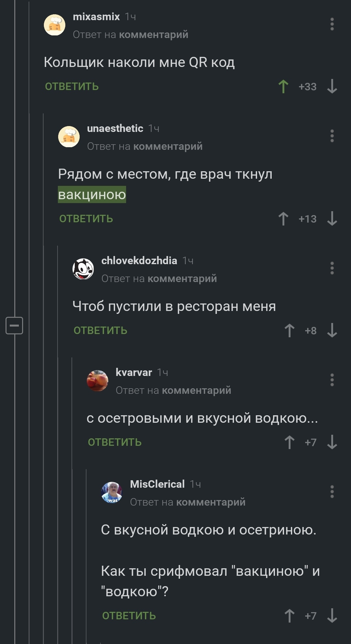Downvote MisClerical's comment rated +7
This screenshot has height=644, width=351.
coord(332,616)
